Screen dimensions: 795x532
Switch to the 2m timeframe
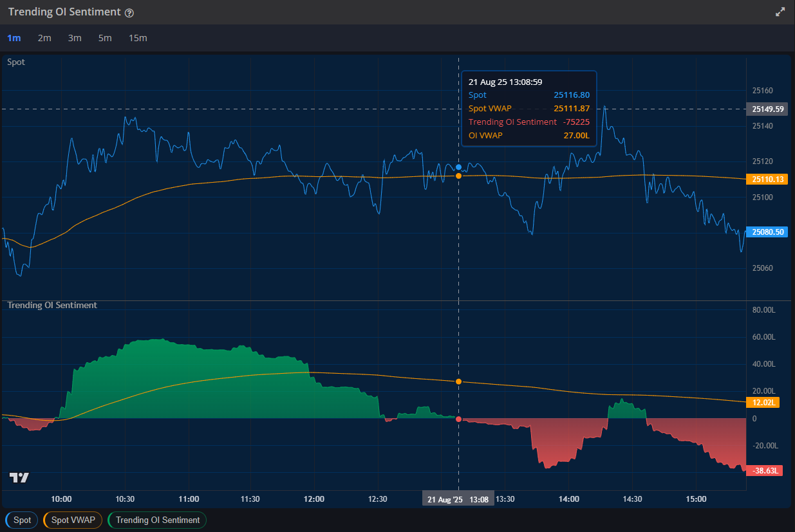click(44, 38)
